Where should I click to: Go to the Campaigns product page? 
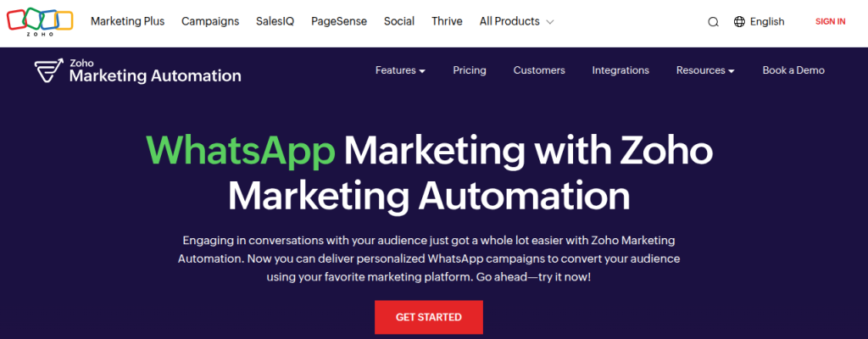[x=210, y=21]
